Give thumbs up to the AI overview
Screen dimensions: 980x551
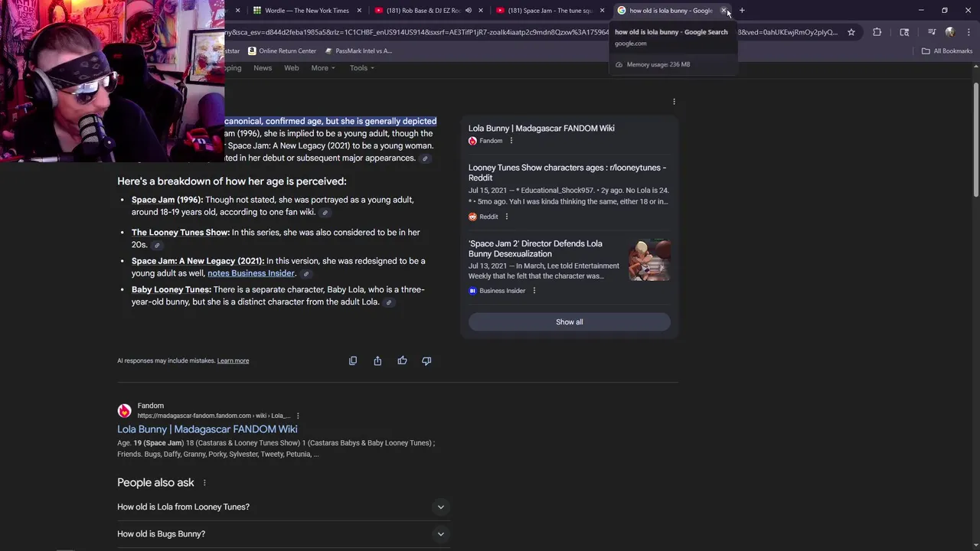pos(402,360)
